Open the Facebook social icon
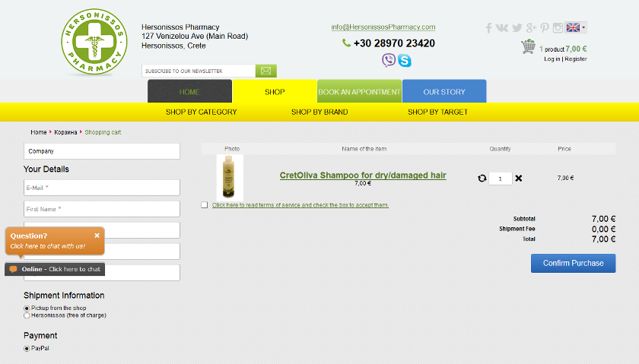The height and width of the screenshot is (364, 639). click(488, 27)
